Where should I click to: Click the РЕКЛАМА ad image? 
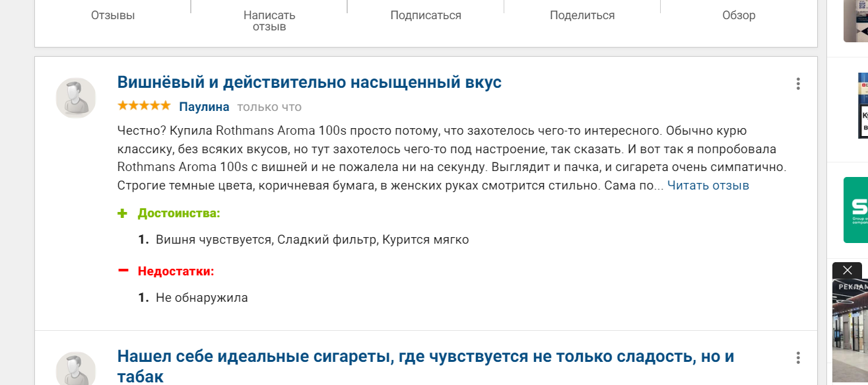(850, 330)
